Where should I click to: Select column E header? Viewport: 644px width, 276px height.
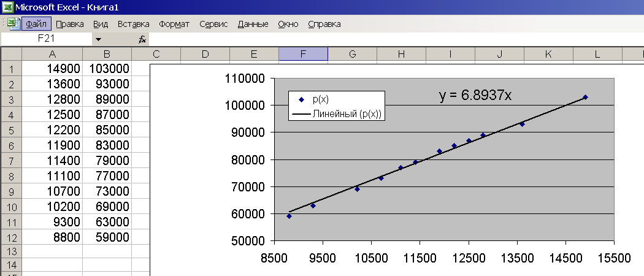[x=255, y=54]
